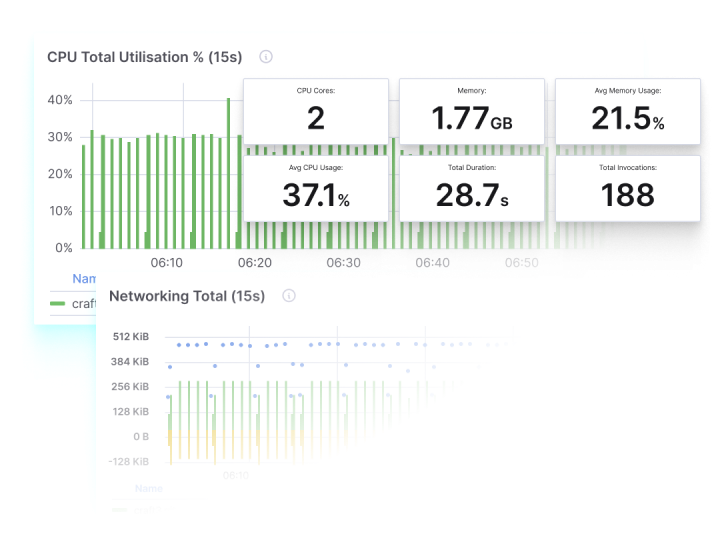
Task: Click info icon beside CPU Total Utilisation title
Action: pos(266,57)
